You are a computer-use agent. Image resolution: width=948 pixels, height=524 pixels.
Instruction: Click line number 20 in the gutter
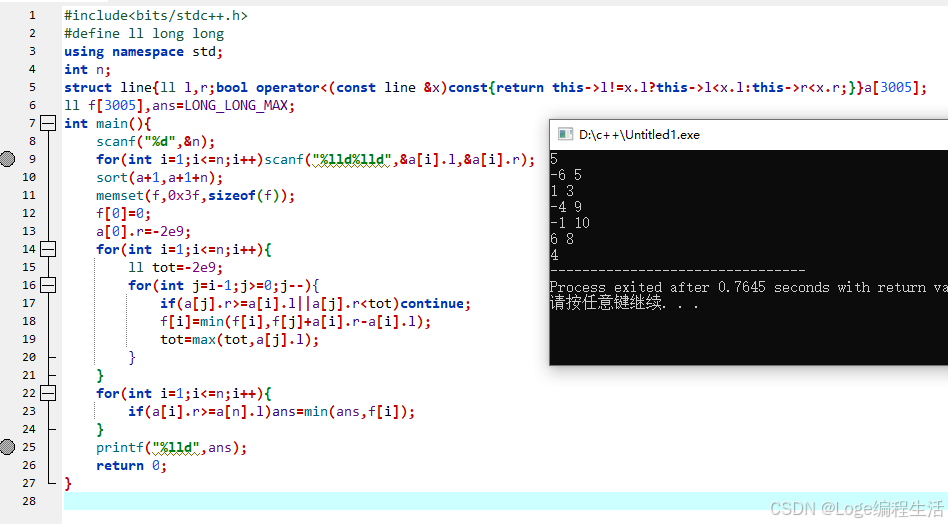coord(29,357)
